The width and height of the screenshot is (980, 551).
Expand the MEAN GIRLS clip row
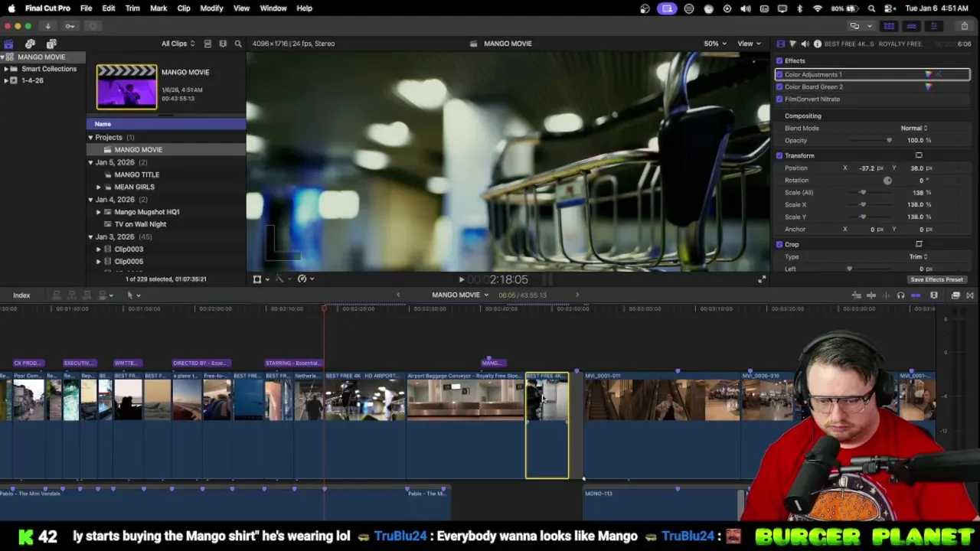(x=98, y=187)
